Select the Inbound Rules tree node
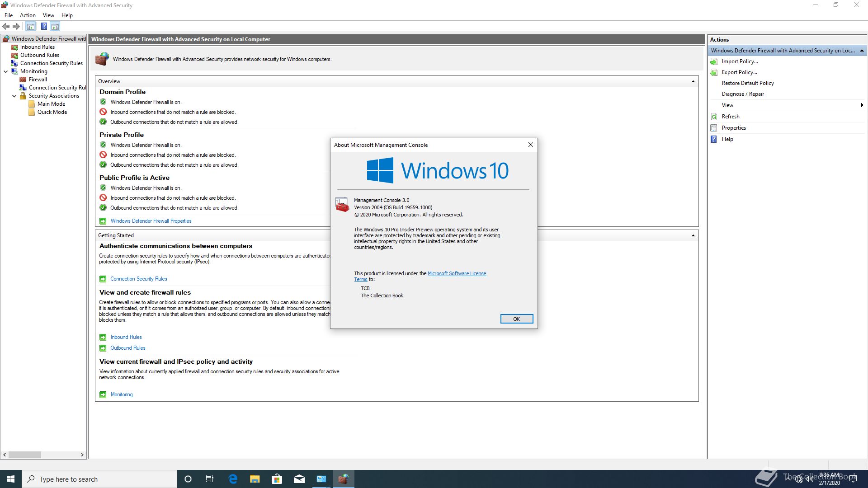 tap(37, 47)
